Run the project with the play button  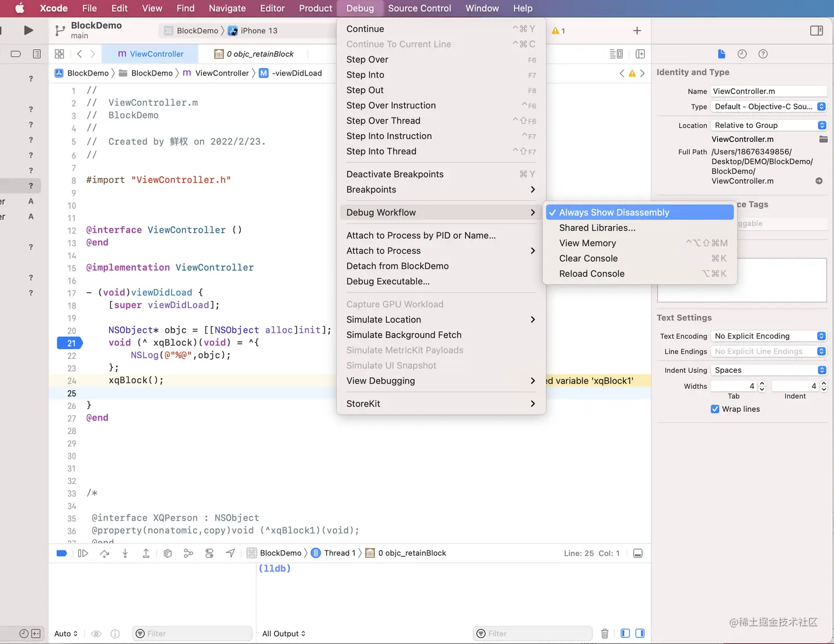click(29, 30)
